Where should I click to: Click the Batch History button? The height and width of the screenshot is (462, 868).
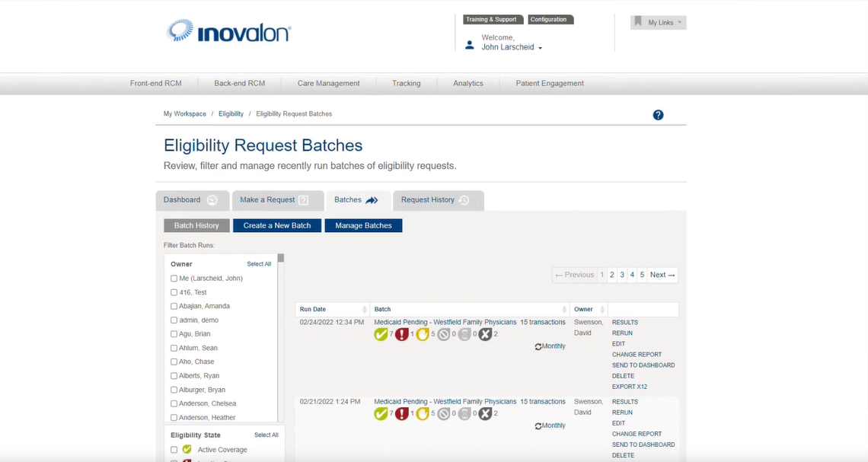click(196, 225)
